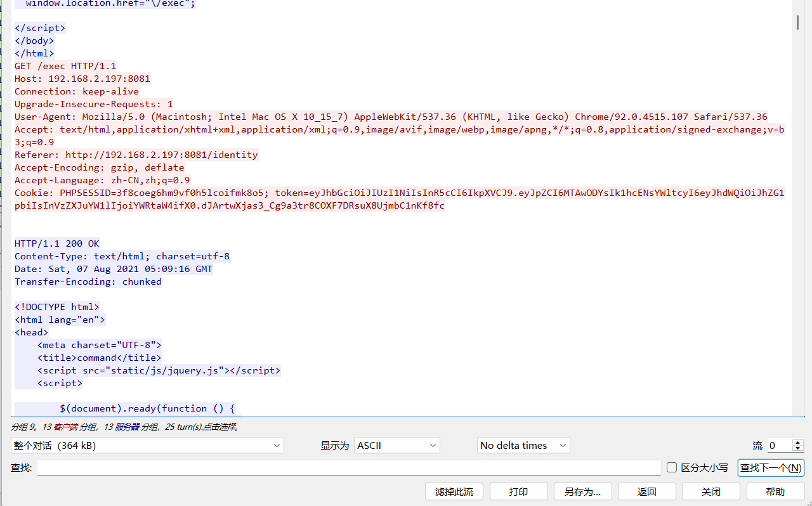
Task: Click the 关闭 close button
Action: [x=710, y=491]
